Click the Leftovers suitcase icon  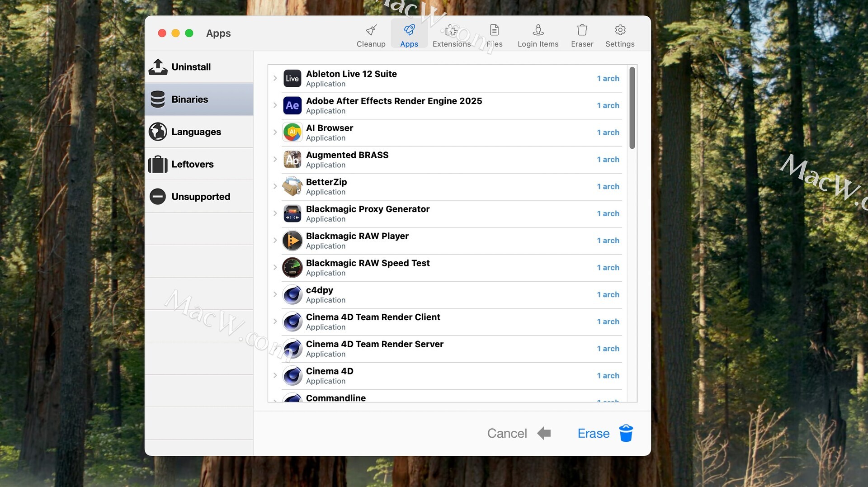(158, 164)
